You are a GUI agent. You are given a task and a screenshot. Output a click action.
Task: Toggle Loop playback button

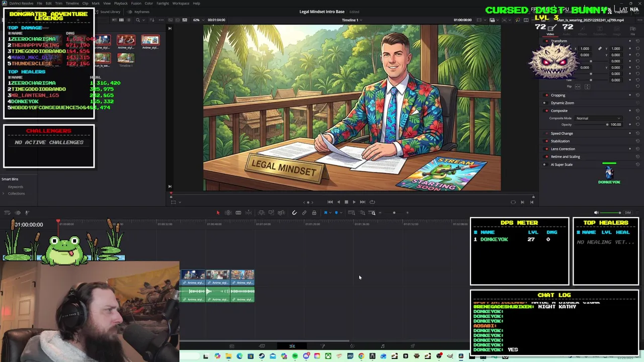(x=372, y=202)
